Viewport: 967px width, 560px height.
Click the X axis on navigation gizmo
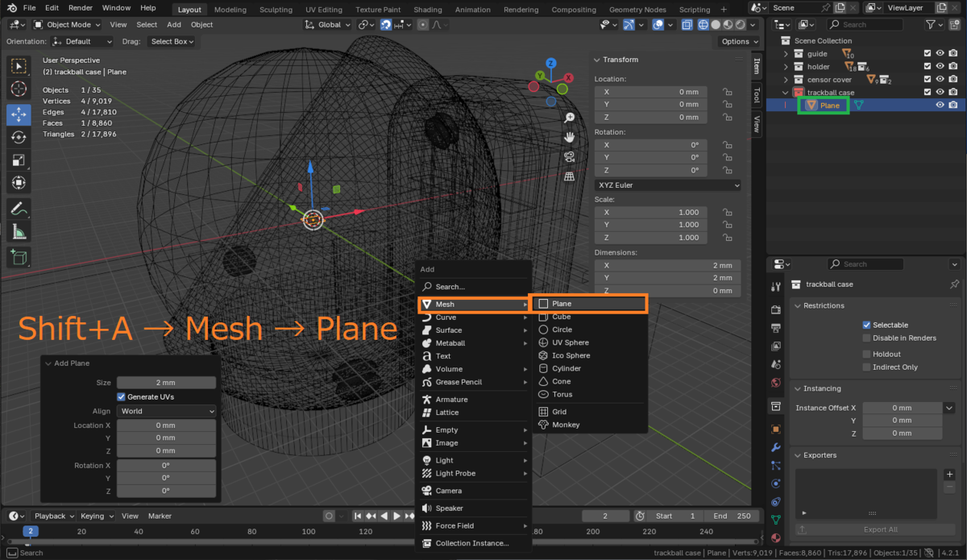click(568, 79)
